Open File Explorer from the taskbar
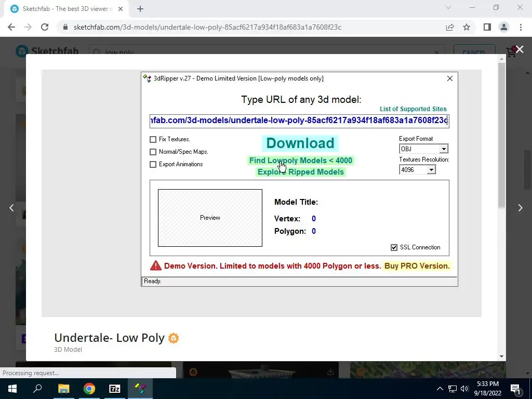 point(63,389)
